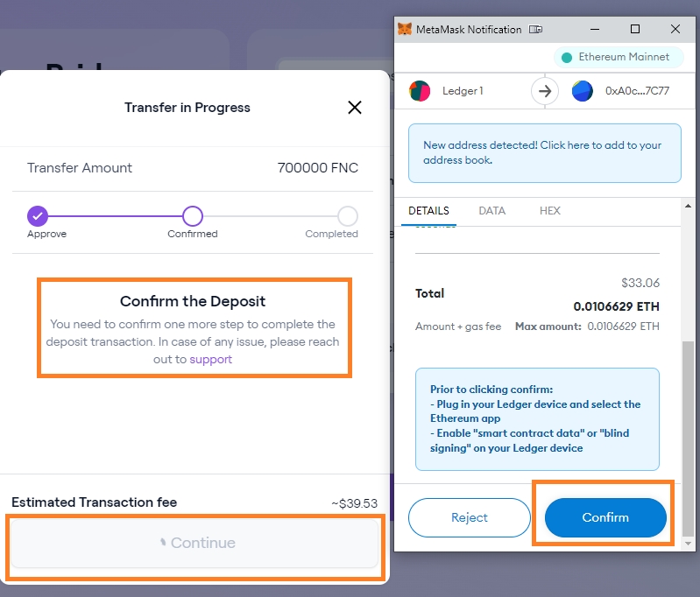The height and width of the screenshot is (597, 700).
Task: Close the Transfer in Progress dialog
Action: click(x=355, y=108)
